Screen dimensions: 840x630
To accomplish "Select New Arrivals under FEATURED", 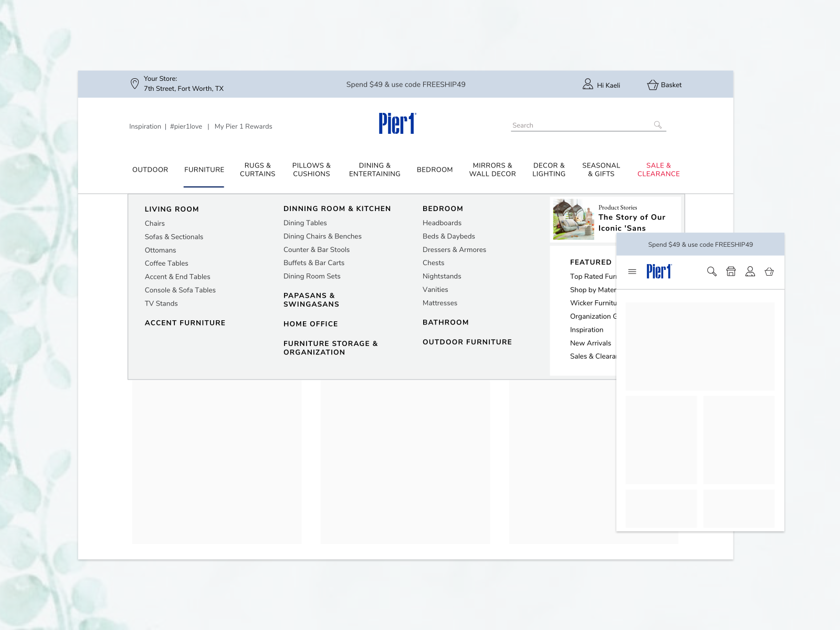I will (591, 343).
